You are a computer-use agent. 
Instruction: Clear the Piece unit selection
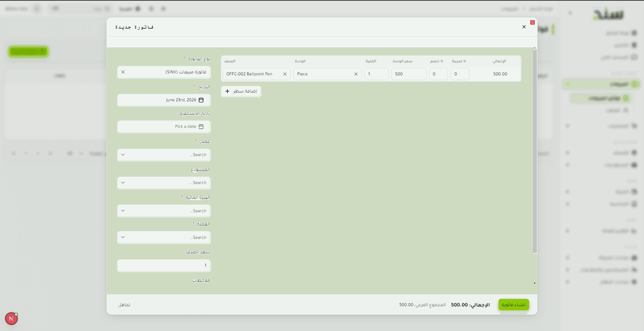click(x=356, y=74)
